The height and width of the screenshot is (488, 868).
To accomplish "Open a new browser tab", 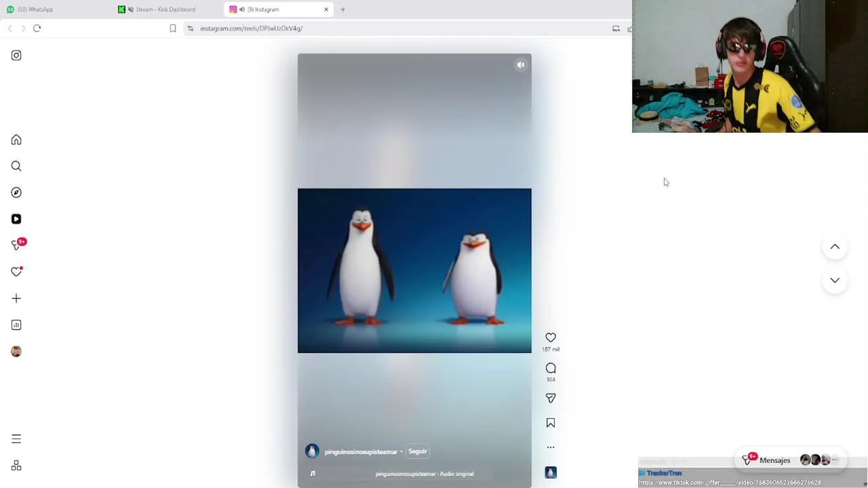I will point(342,9).
